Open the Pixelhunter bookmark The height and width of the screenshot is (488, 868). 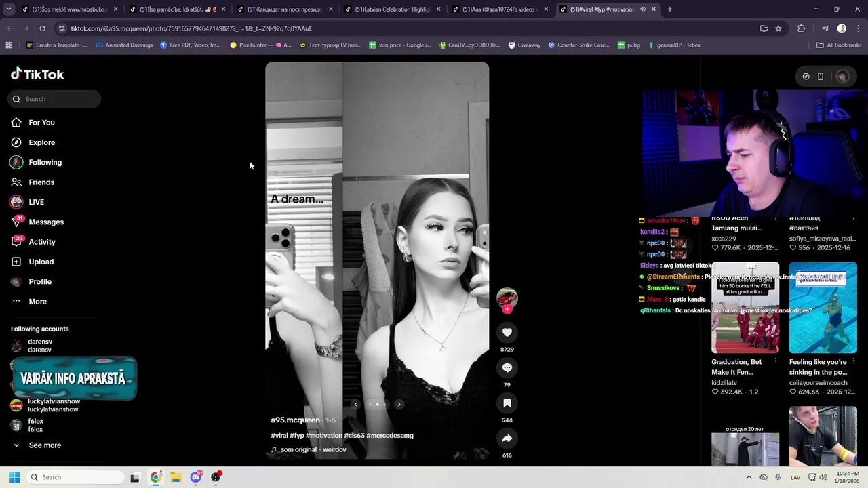click(x=260, y=45)
